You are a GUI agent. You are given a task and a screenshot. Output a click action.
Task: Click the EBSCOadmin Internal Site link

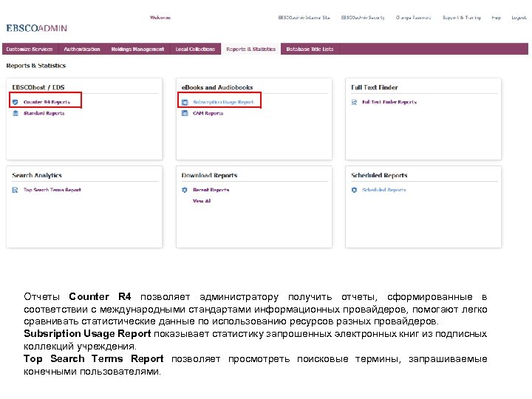(304, 17)
